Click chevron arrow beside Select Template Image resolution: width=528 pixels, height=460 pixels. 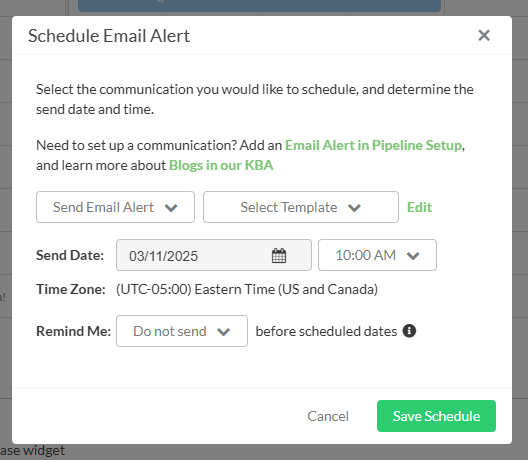click(354, 208)
